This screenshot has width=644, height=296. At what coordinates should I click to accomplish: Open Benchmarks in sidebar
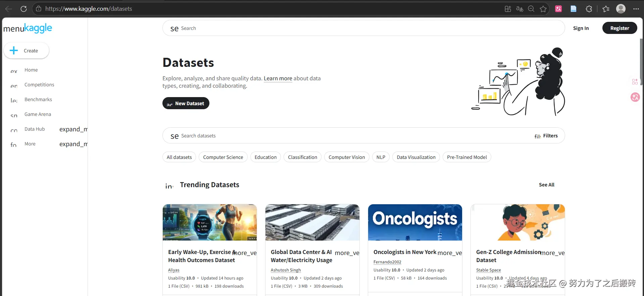tap(38, 99)
